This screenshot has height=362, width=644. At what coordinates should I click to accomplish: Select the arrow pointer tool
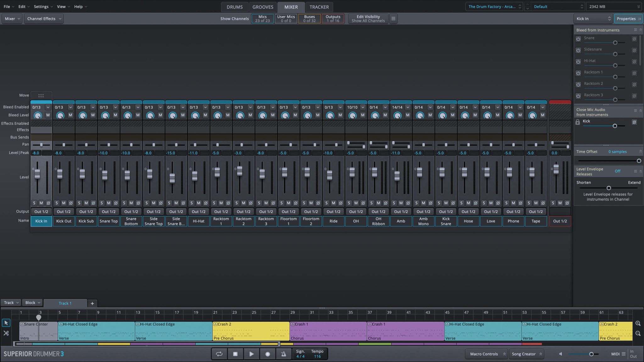click(x=6, y=323)
